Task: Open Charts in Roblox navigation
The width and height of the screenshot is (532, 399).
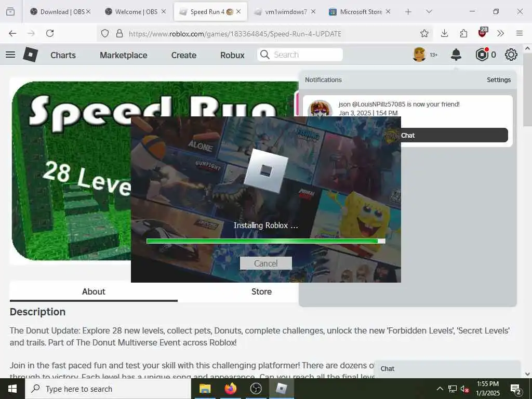Action: tap(63, 55)
